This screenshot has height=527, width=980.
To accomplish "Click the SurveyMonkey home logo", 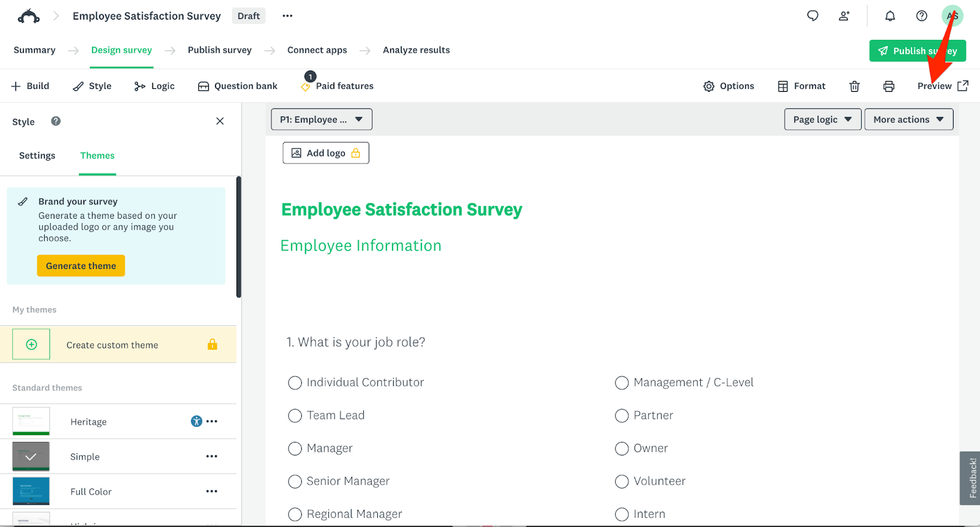I will pyautogui.click(x=29, y=16).
